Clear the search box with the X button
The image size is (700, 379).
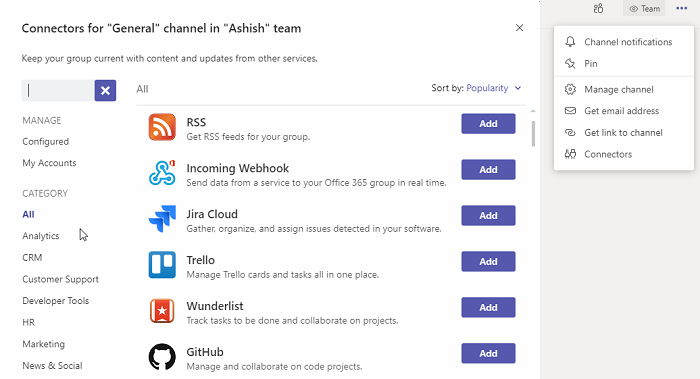105,91
